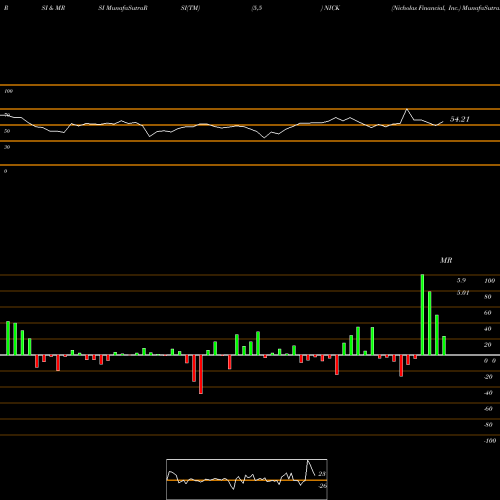Click the 'SI & MR' header text
Viewport: 500px width, 500px height.
pyautogui.click(x=53, y=8)
